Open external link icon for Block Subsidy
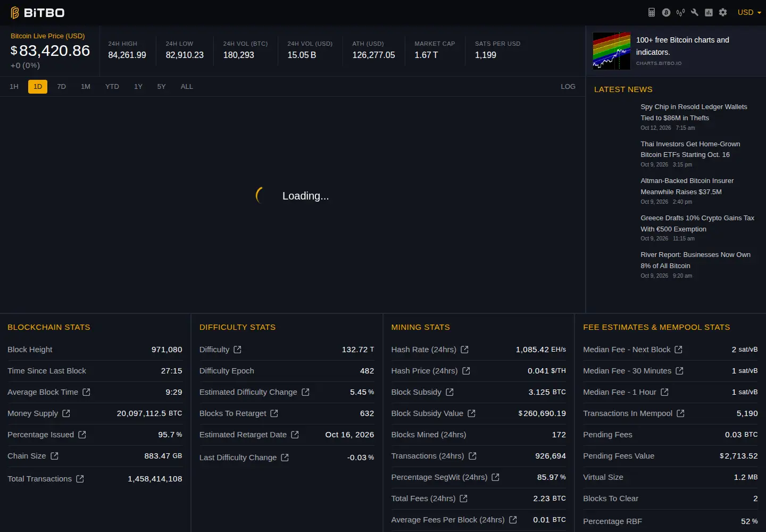The width and height of the screenshot is (766, 532). [449, 392]
